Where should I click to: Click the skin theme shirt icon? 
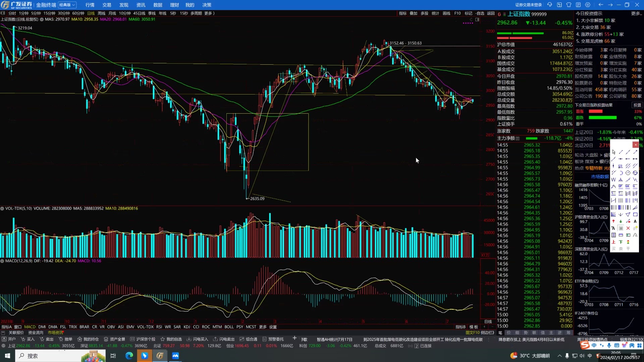tap(569, 5)
